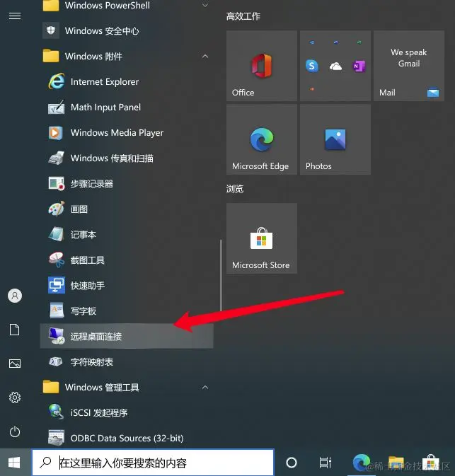This screenshot has width=455, height=476.
Task: Open Math Input Panel icon
Action: pos(56,107)
